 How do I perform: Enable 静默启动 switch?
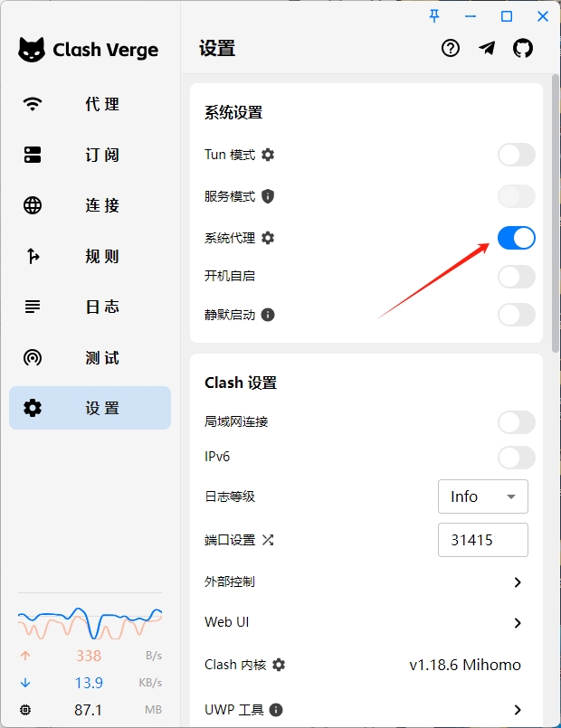[517, 315]
